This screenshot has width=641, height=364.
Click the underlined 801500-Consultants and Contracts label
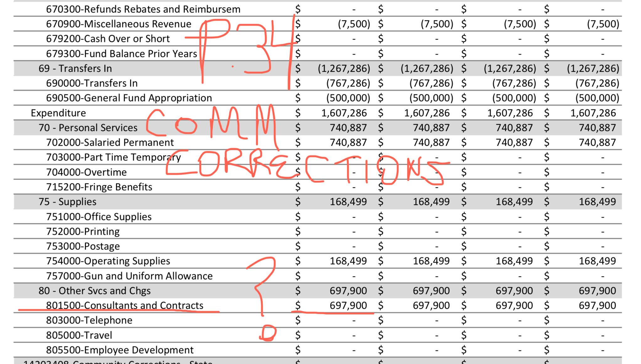coord(125,306)
